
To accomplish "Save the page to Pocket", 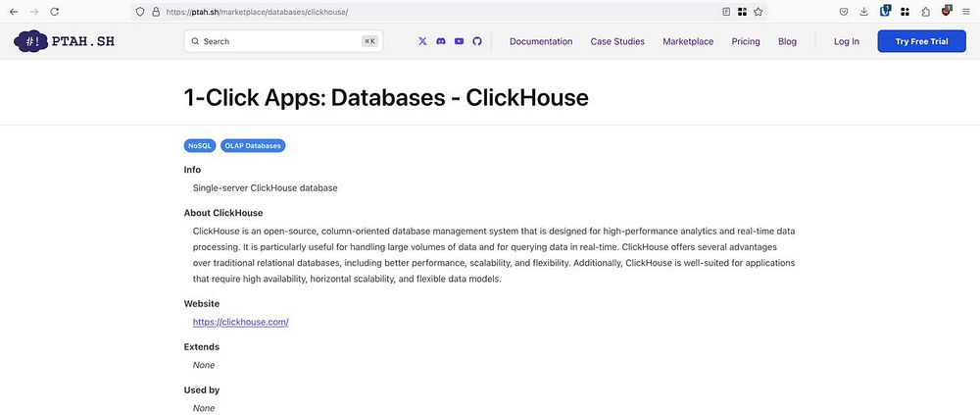I will (x=843, y=11).
